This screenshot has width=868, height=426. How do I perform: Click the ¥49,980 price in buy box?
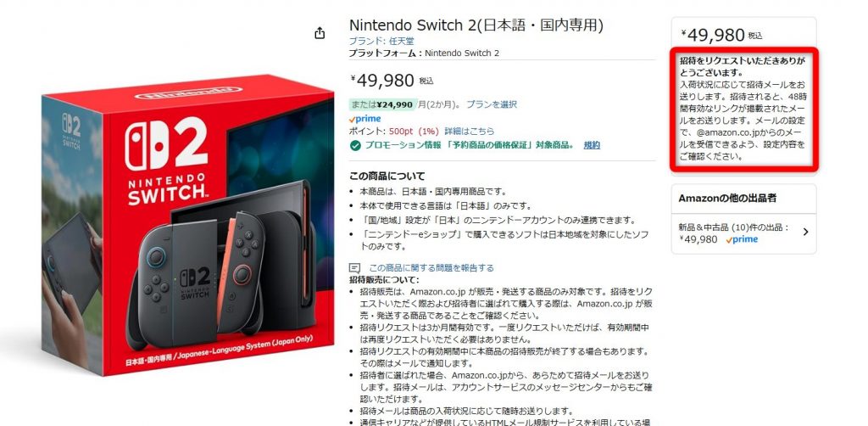[x=713, y=35]
